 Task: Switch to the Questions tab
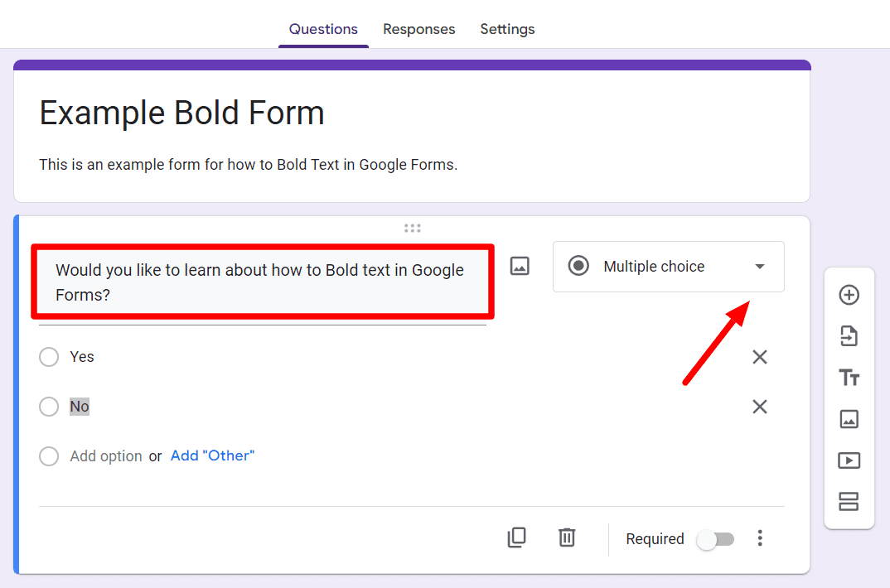click(x=323, y=29)
